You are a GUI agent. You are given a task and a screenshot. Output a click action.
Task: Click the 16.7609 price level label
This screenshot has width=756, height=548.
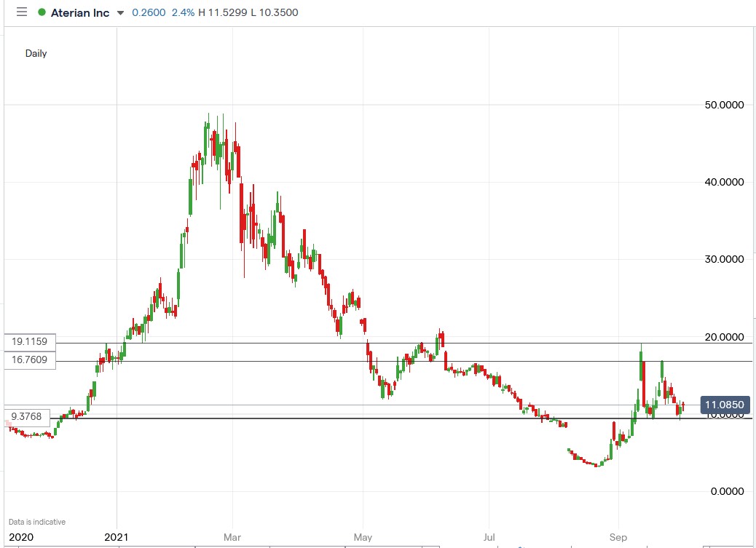30,359
